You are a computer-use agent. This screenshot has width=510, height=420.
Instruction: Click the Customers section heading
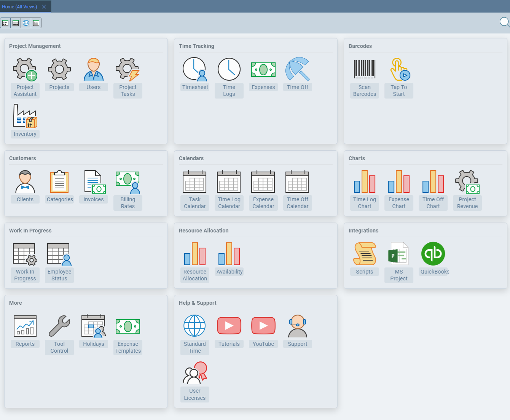click(x=22, y=158)
